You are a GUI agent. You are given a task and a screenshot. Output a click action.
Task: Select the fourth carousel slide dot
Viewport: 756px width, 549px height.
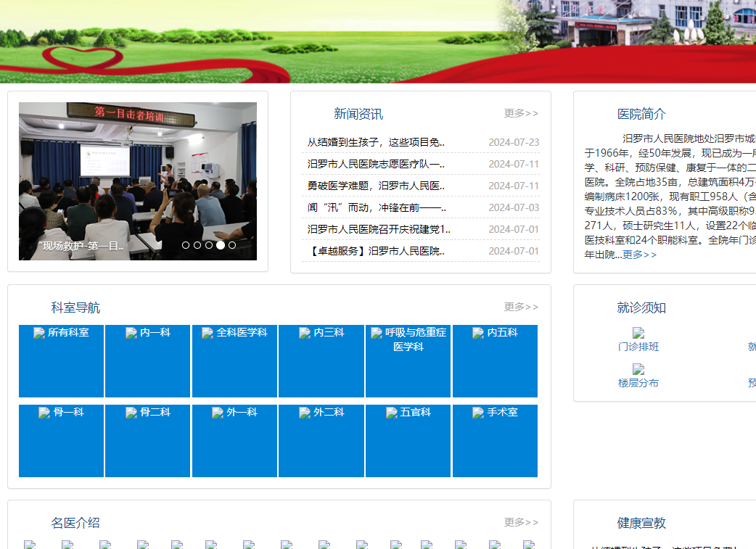(221, 245)
